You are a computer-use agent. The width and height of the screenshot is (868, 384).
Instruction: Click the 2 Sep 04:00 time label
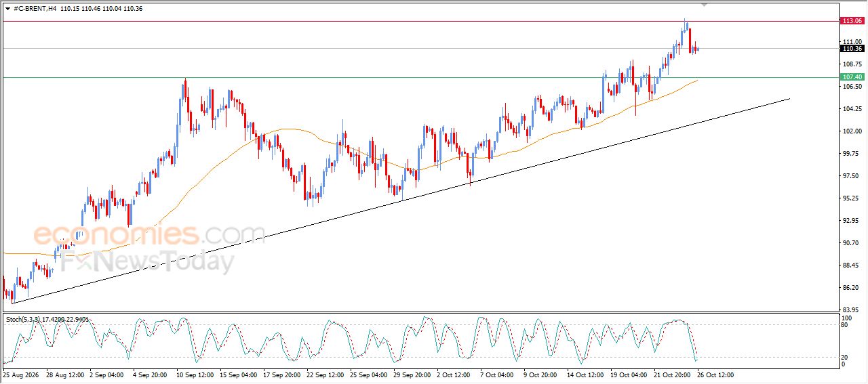tap(105, 374)
